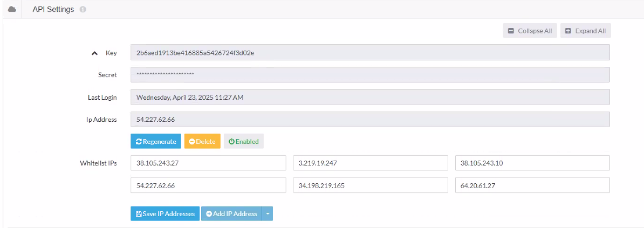Add a new IP Address
The image size is (644, 228).
231,213
